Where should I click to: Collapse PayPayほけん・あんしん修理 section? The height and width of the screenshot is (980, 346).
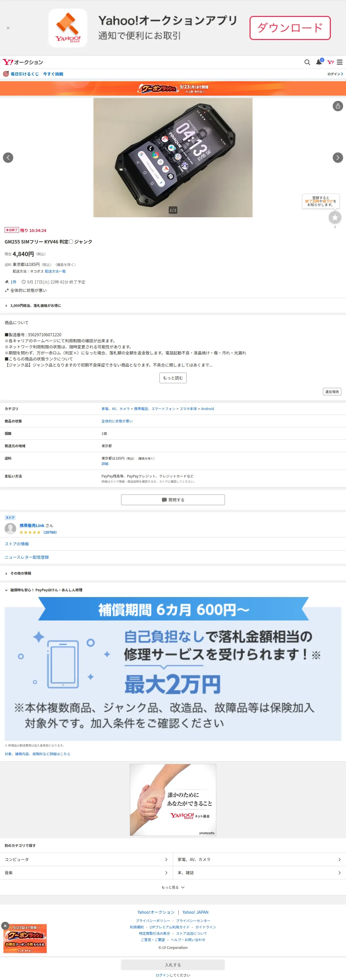coord(173,590)
